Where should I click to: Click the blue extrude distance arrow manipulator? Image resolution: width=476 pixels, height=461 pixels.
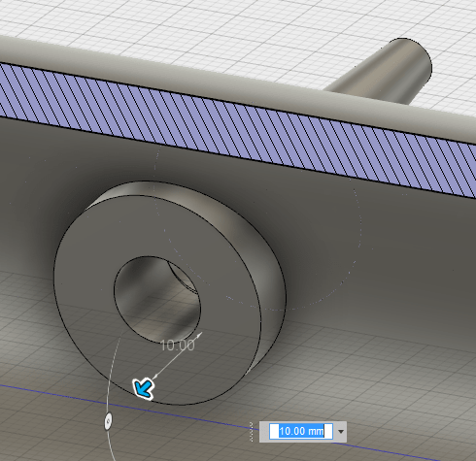[144, 388]
